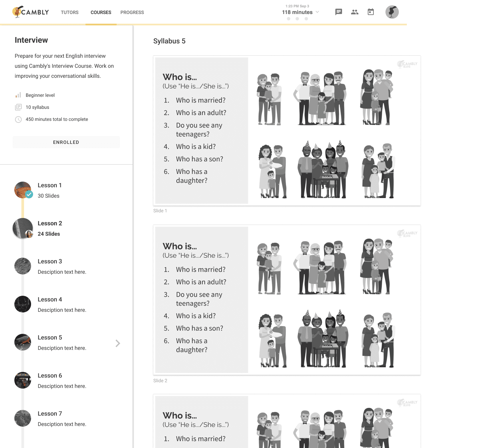
Task: Open the people/contacts icon
Action: pos(355,12)
